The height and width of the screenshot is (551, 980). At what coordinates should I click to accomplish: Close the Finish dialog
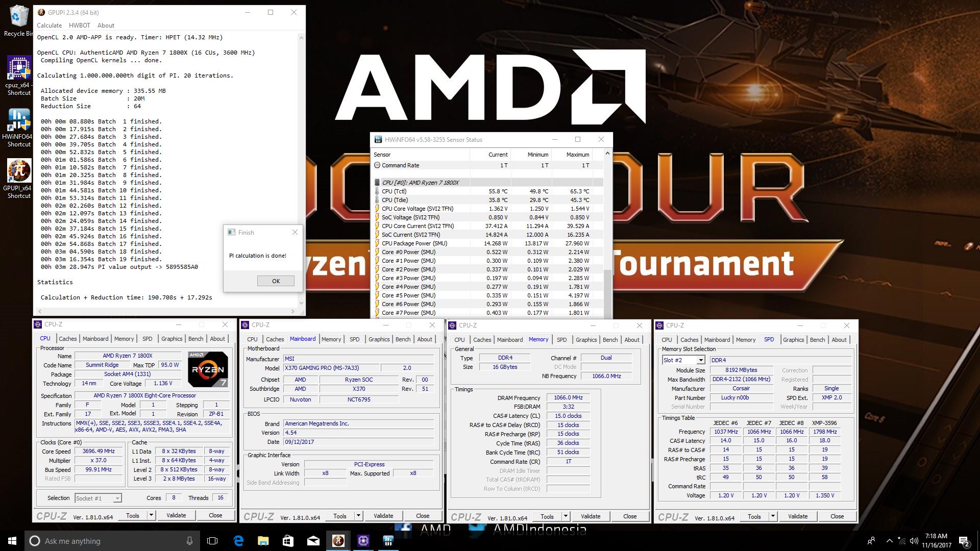coord(295,232)
